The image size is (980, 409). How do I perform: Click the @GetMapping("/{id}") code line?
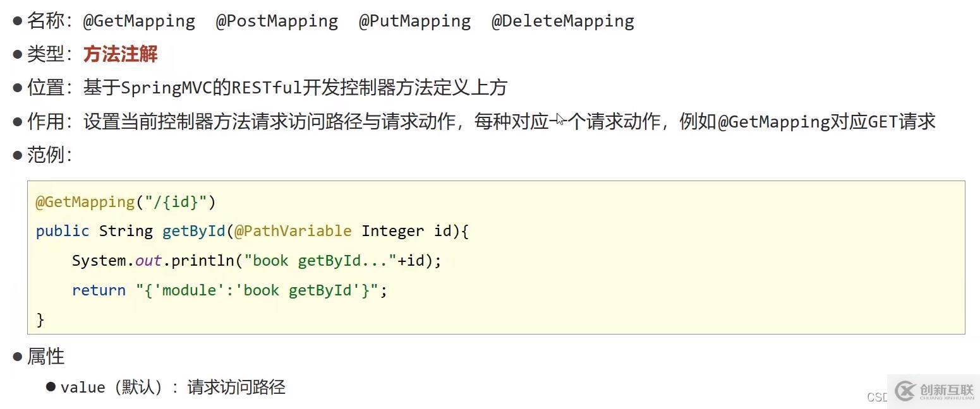pos(126,202)
